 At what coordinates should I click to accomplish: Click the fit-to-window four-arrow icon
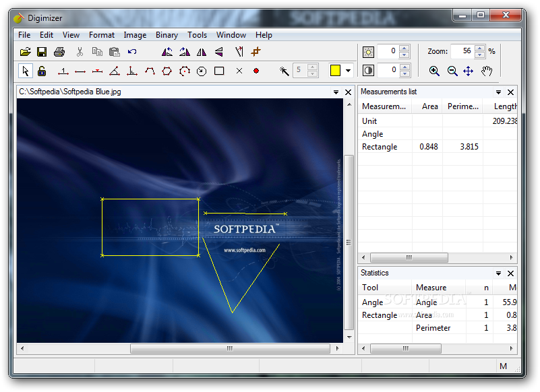click(x=469, y=71)
